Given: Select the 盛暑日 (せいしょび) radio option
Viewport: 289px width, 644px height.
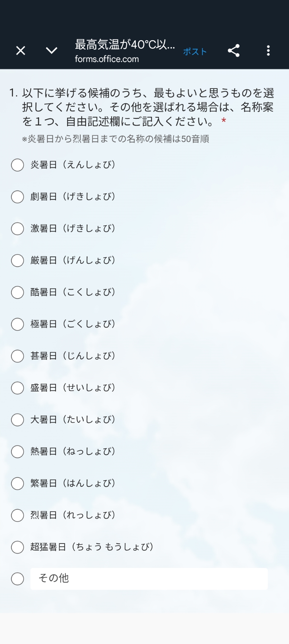Looking at the screenshot, I should pos(18,388).
